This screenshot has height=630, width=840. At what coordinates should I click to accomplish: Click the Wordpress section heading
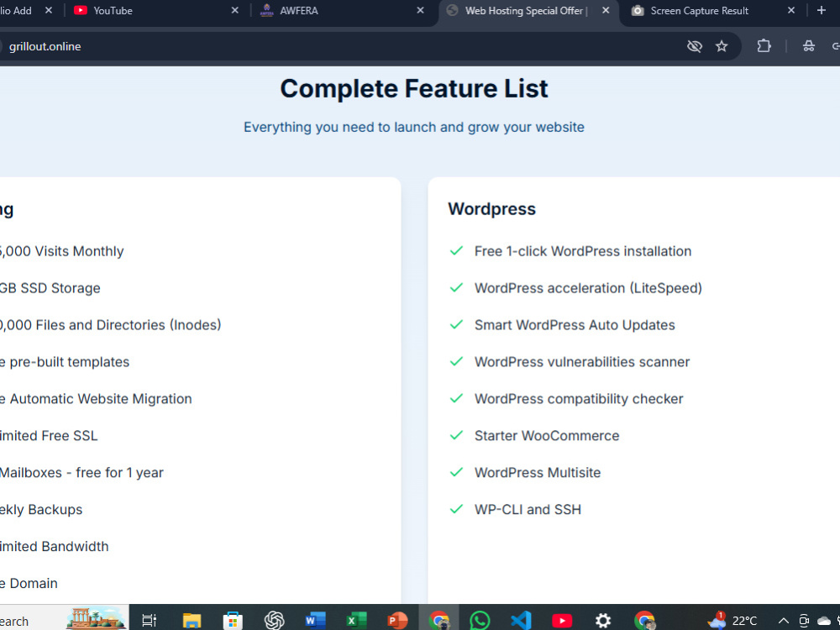click(491, 209)
